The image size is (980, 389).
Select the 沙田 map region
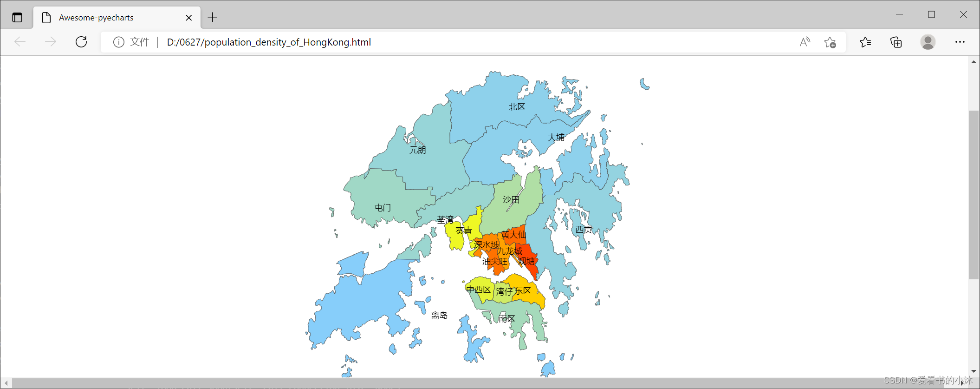coord(511,200)
